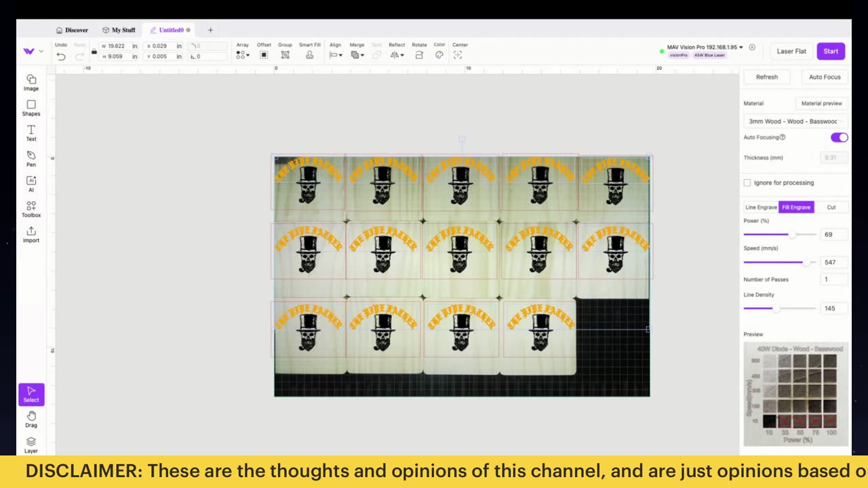Click the Auto Focusing help icon
Image resolution: width=868 pixels, height=488 pixels.
pyautogui.click(x=783, y=137)
